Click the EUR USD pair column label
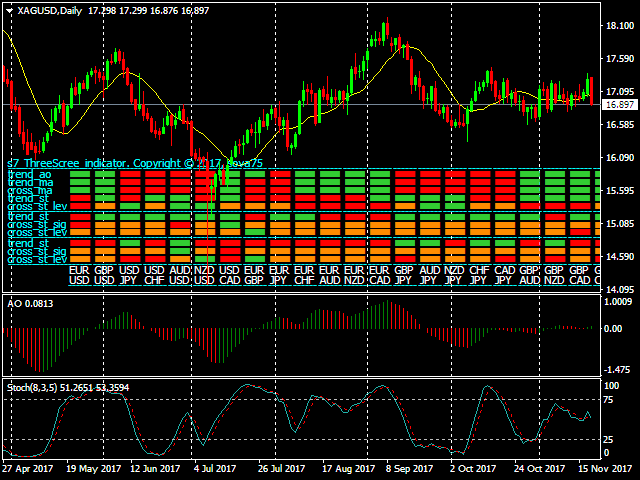This screenshot has width=640, height=480. coord(80,275)
